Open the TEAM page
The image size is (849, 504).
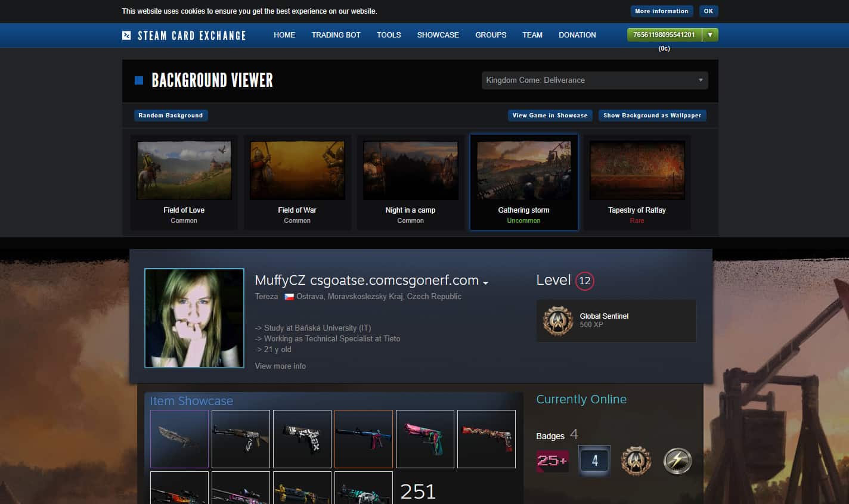(532, 35)
